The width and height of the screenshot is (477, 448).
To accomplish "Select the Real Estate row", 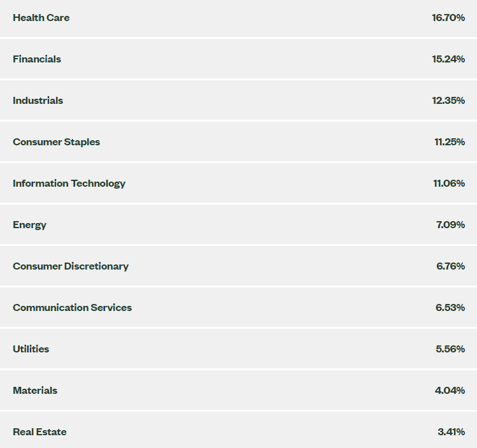I will click(238, 430).
